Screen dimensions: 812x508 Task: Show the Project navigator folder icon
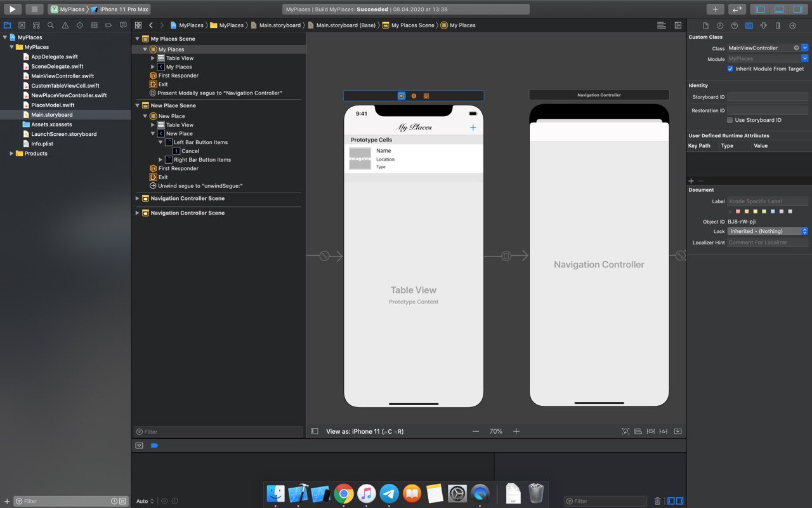[8, 25]
